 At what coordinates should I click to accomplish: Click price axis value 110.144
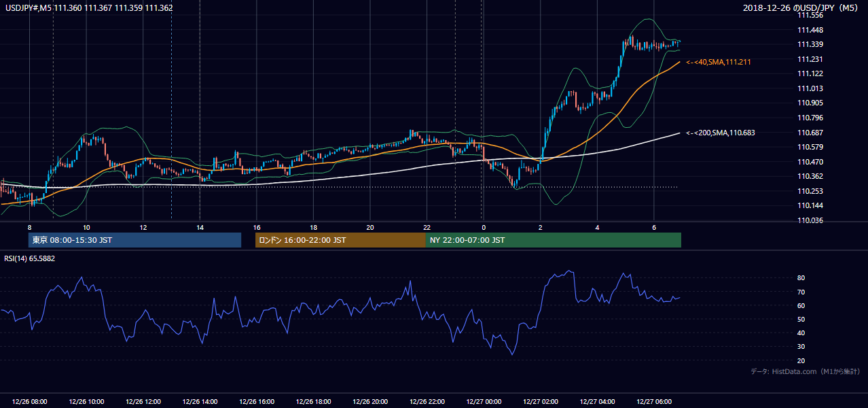810,205
